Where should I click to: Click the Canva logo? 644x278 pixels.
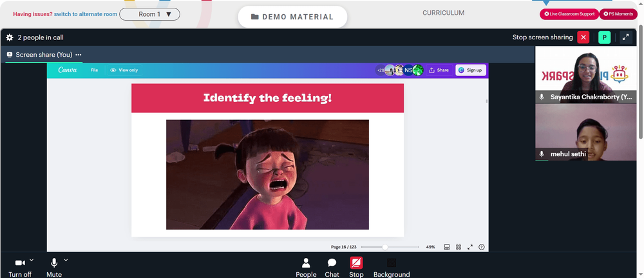tap(68, 70)
